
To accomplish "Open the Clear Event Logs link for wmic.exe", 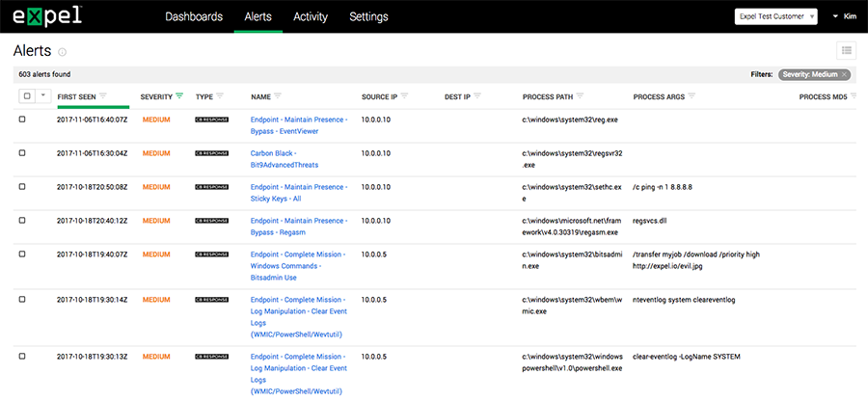I will point(299,317).
